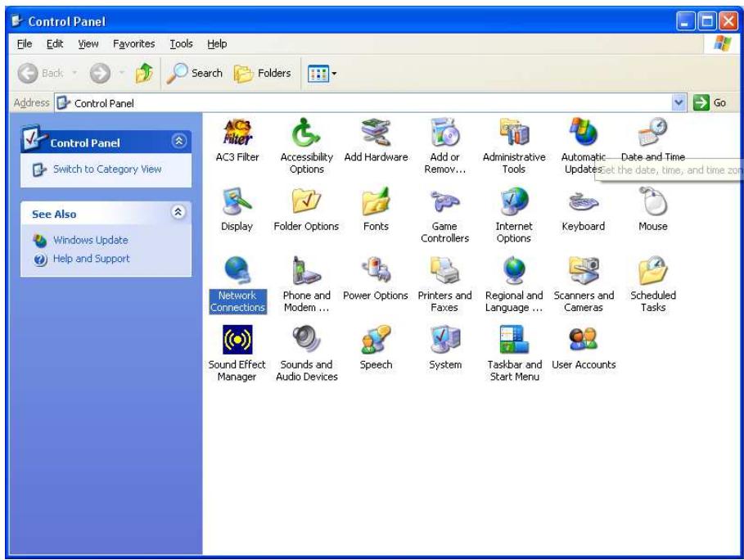Viewport: 744px width, 560px height.
Task: Open Taskbar and Start Menu icon
Action: tap(514, 340)
